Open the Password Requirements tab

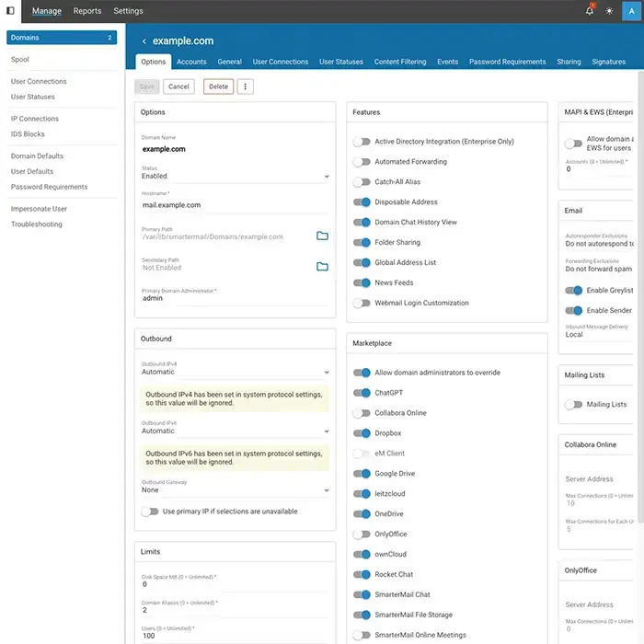click(x=508, y=62)
